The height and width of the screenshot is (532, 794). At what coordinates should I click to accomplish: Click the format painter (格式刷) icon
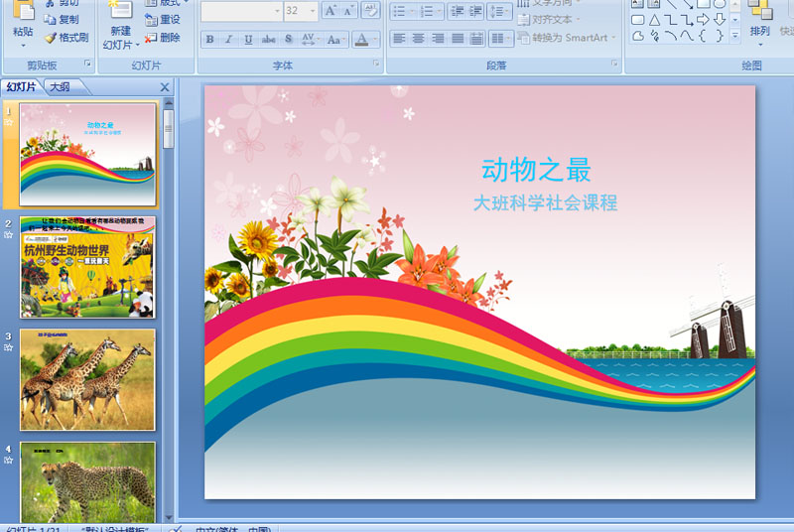point(66,38)
